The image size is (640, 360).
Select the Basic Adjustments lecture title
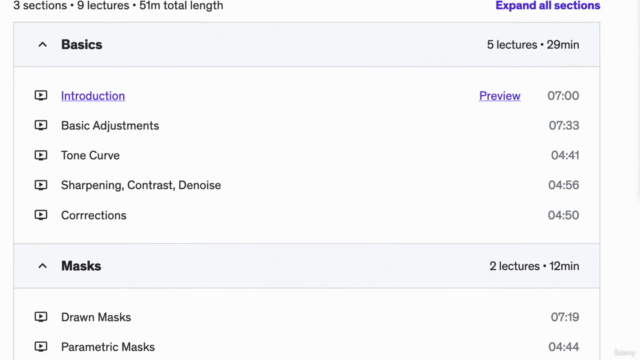coord(110,126)
